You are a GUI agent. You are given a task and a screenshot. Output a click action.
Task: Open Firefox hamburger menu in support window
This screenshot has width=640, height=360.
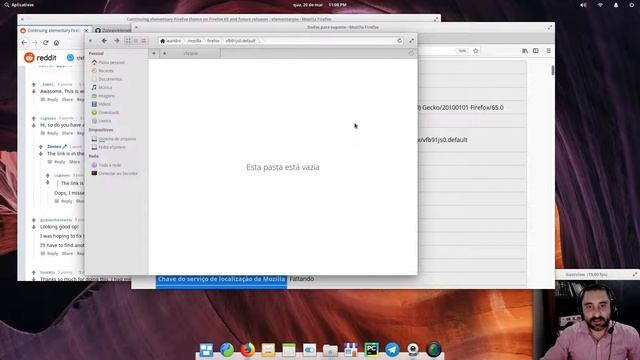[x=549, y=51]
